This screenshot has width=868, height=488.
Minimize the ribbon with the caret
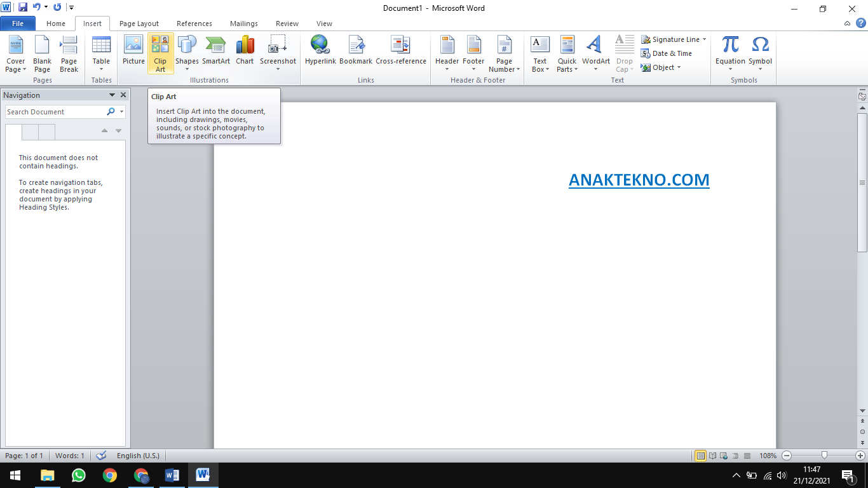848,24
